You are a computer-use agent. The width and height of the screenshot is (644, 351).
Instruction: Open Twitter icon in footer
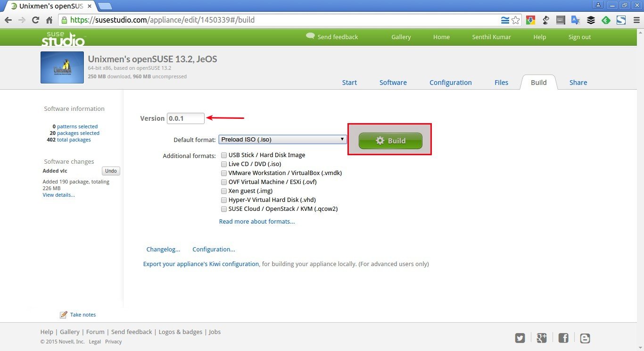(520, 338)
